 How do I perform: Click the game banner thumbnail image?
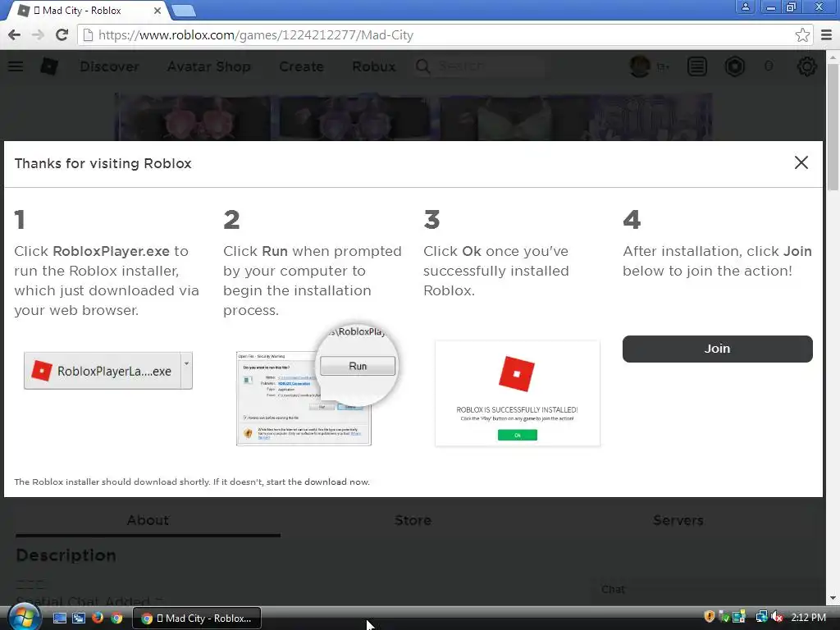click(413, 116)
